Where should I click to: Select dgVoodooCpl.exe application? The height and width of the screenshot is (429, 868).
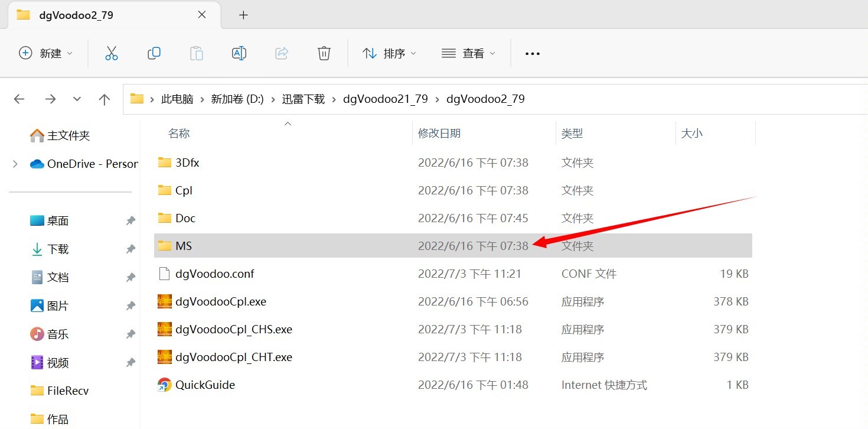coord(453,301)
